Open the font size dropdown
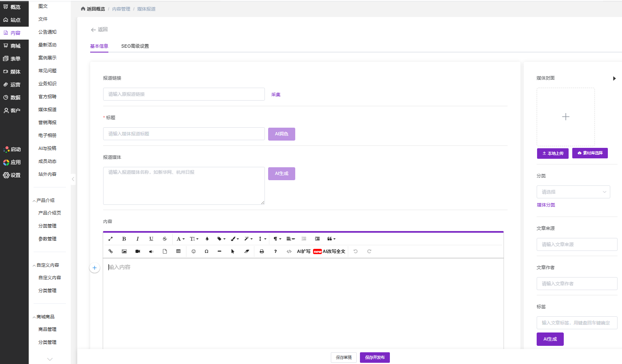 (x=194, y=239)
